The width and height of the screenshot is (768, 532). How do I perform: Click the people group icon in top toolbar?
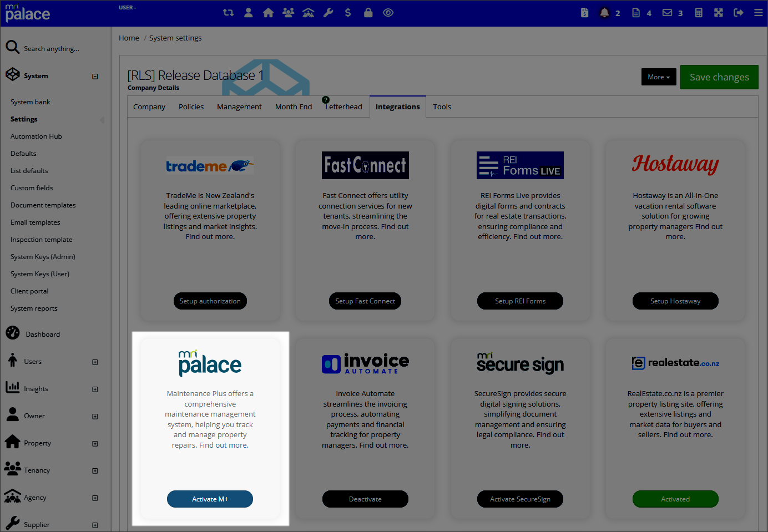point(289,13)
